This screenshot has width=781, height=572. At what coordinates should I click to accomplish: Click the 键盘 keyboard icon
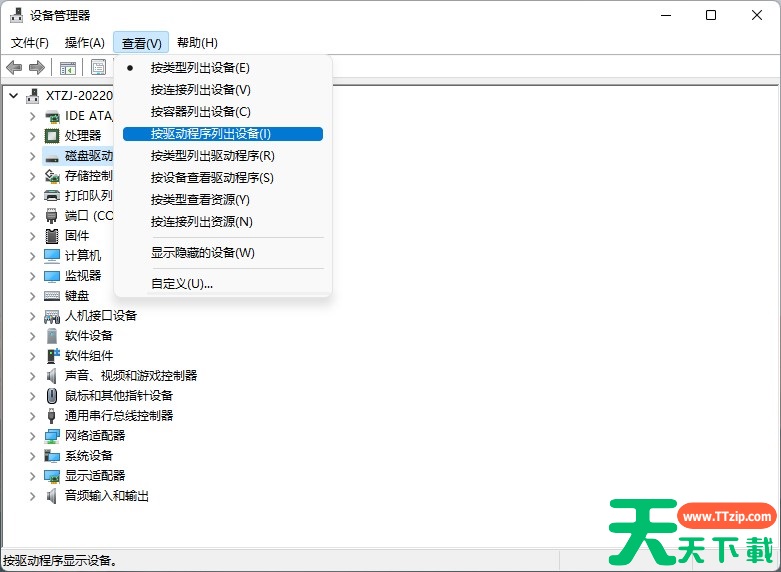pyautogui.click(x=52, y=296)
